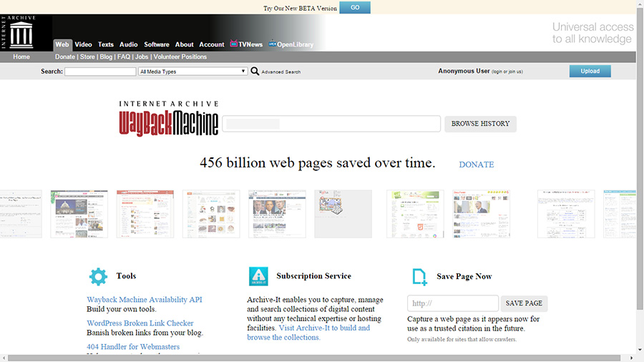Open the Software tab
Screen dimensions: 644x362
[157, 44]
